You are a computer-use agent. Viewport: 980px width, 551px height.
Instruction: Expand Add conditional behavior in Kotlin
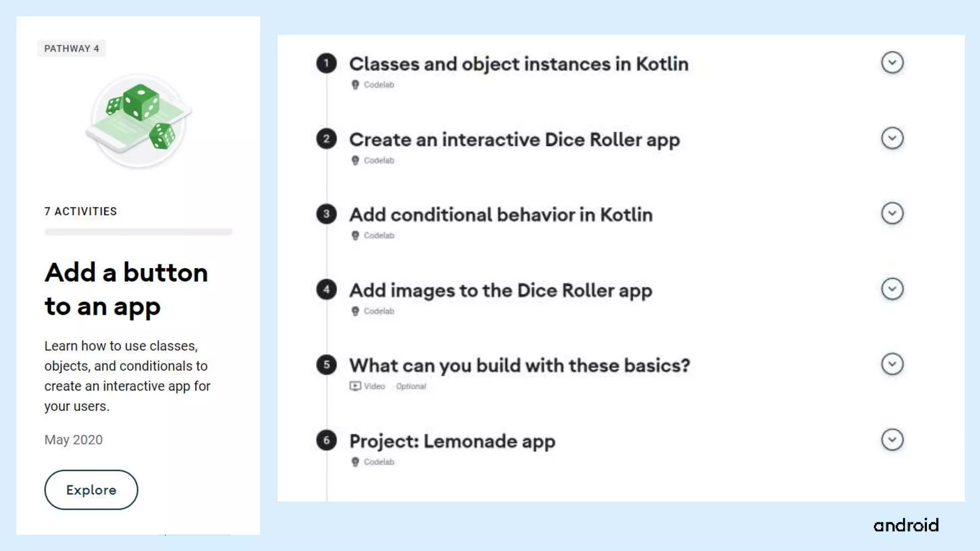point(892,213)
